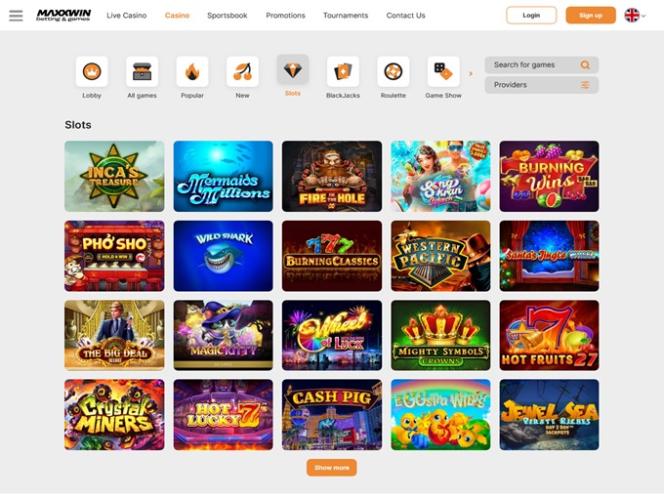This screenshot has height=499, width=664.
Task: Select the Roulette wheel icon
Action: coord(393,72)
